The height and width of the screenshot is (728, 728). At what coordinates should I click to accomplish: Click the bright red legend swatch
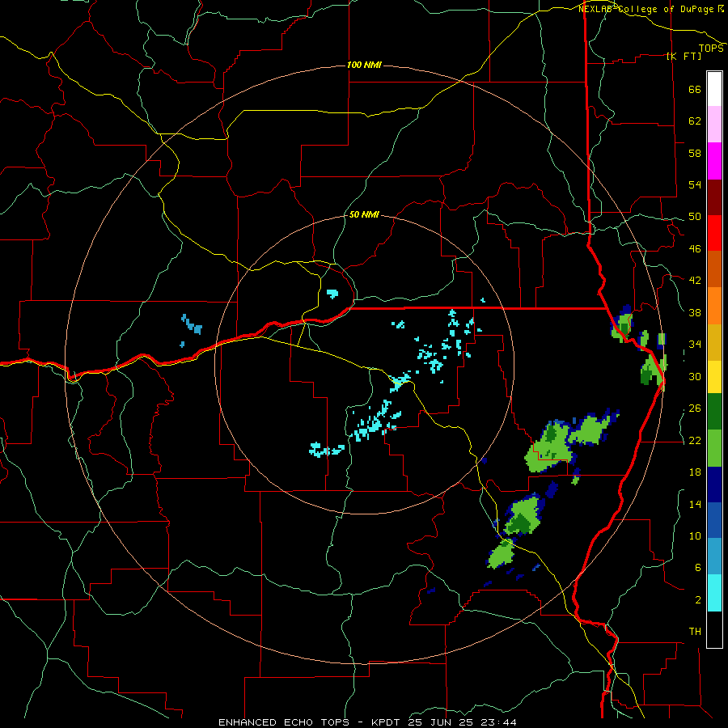click(714, 233)
